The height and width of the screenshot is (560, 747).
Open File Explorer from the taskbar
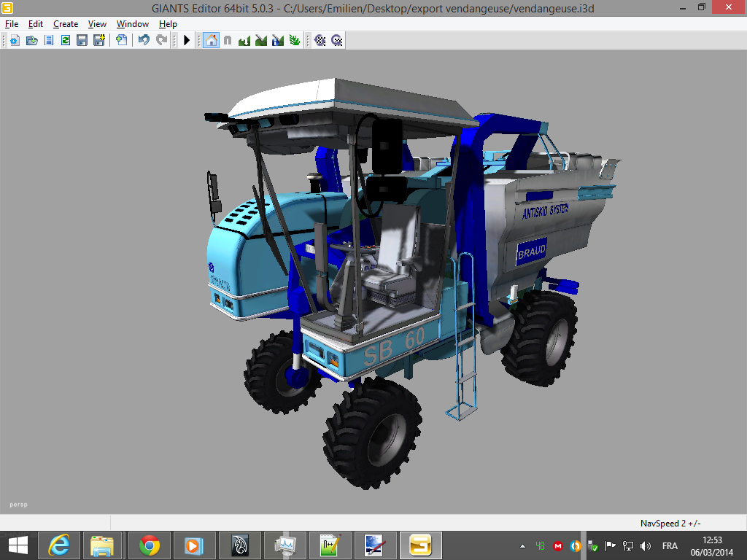tap(102, 545)
